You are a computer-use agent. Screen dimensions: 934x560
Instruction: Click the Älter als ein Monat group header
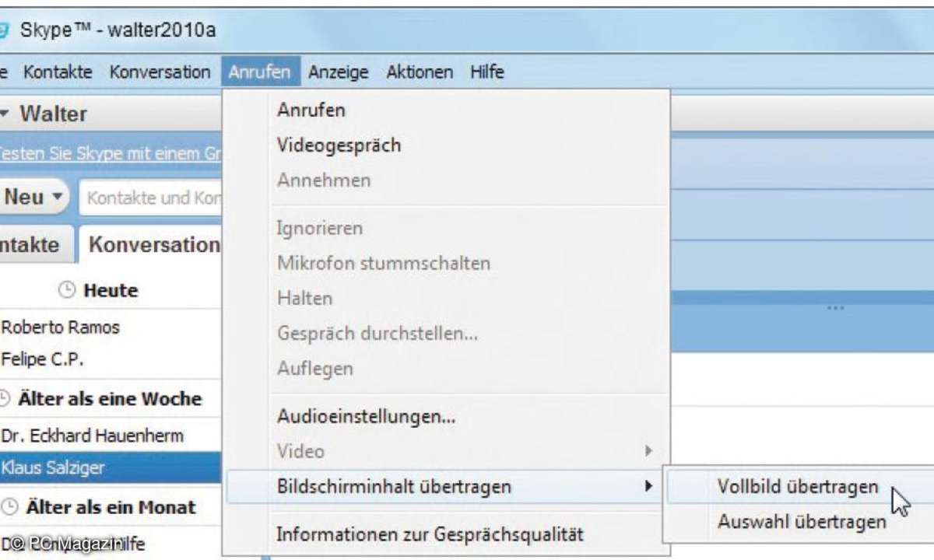[111, 507]
